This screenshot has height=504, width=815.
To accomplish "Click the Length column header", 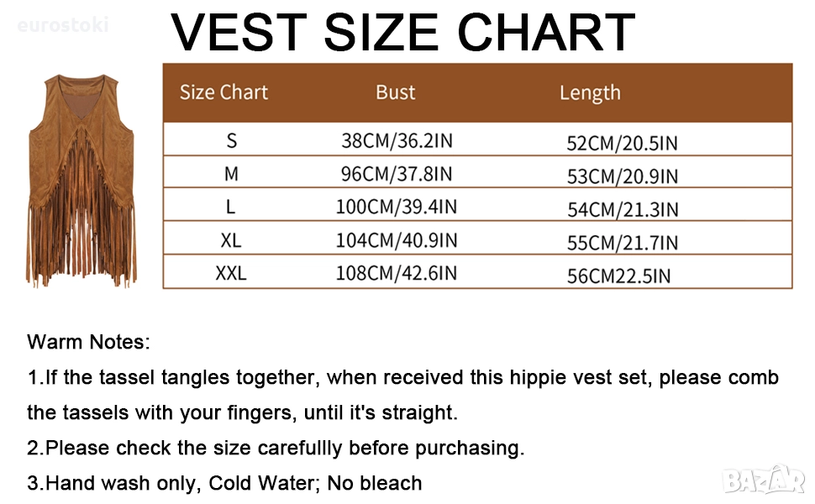I will click(590, 92).
